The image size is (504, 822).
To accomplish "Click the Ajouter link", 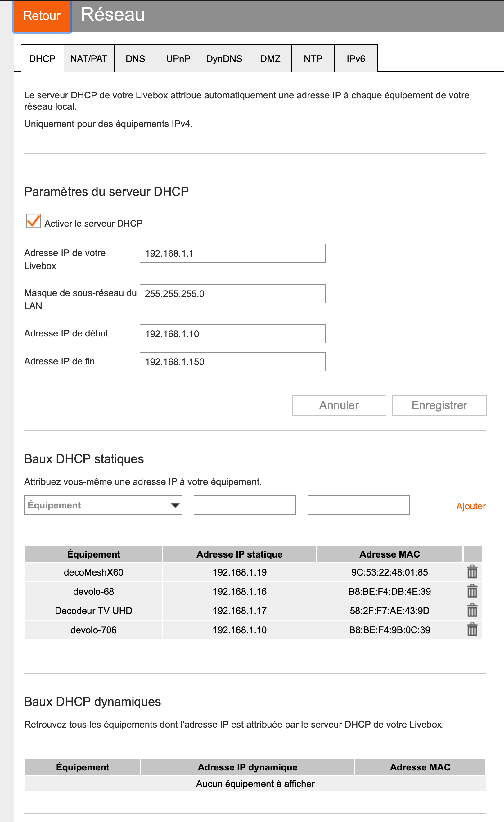I will coord(471,506).
